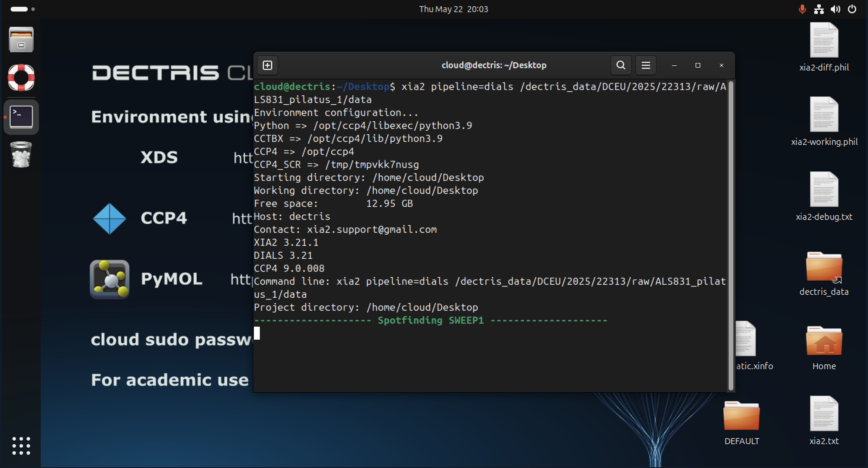The height and width of the screenshot is (468, 868).
Task: Select xia2-diff.phil file on desktop
Action: tap(824, 47)
